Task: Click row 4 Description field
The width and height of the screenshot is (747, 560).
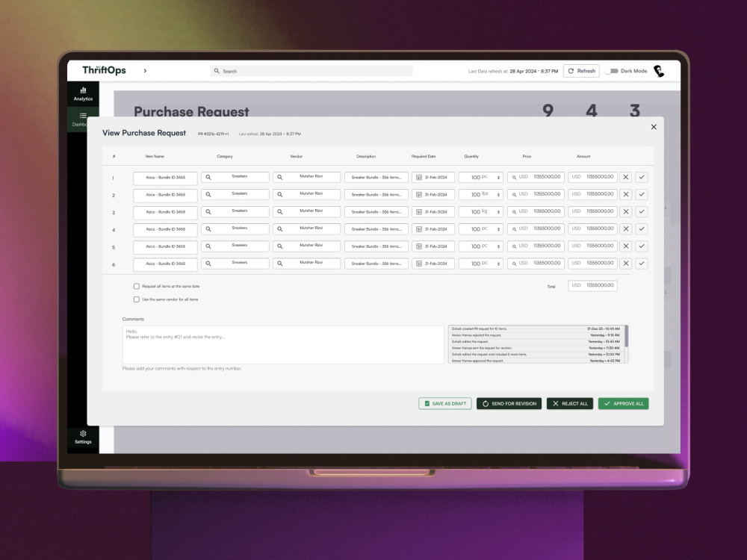Action: pyautogui.click(x=376, y=229)
